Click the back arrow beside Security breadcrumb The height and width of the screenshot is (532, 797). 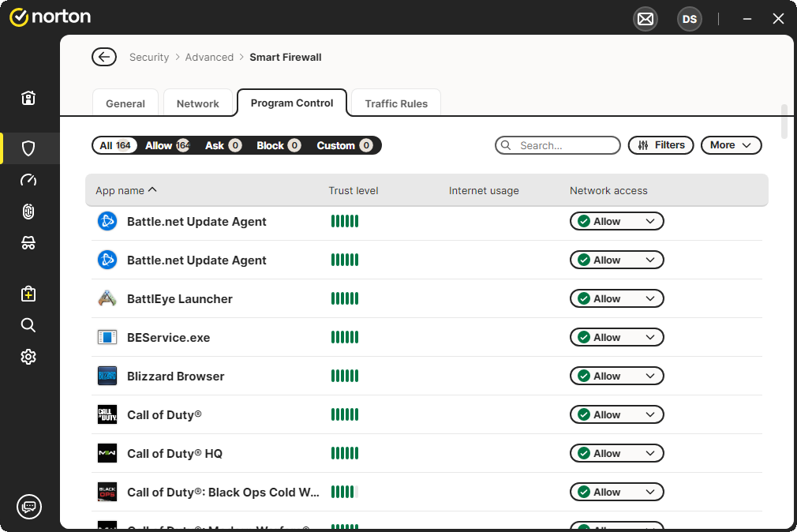pos(103,57)
